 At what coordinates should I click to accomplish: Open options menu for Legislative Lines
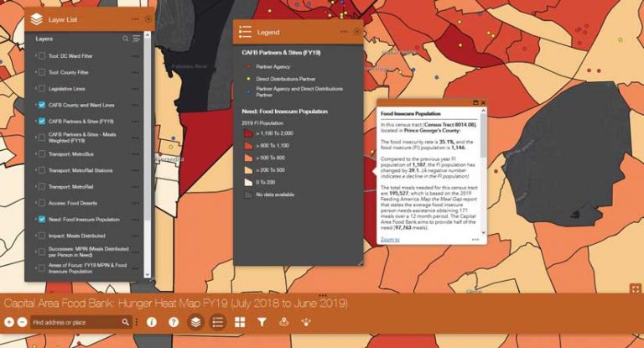coord(135,89)
